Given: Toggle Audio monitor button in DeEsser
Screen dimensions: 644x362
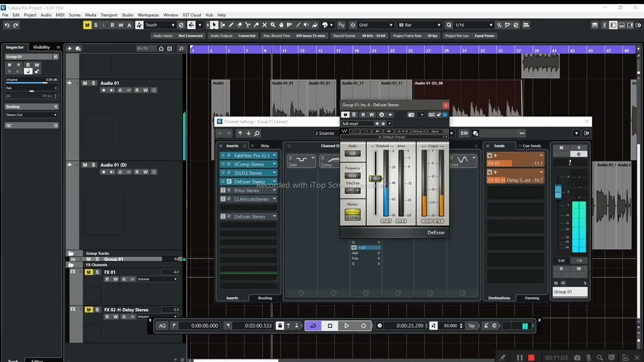Looking at the screenshot, I should pos(353,212).
